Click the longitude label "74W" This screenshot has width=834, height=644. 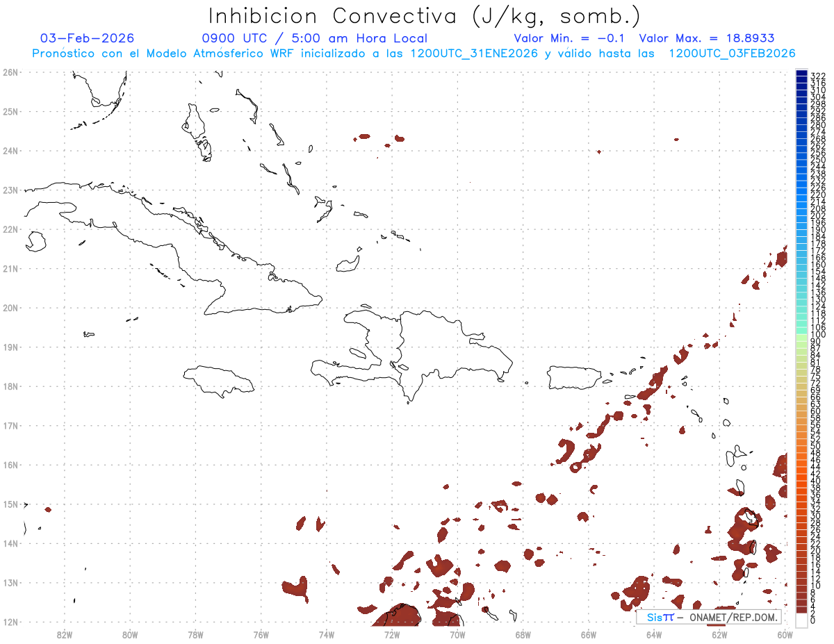326,634
